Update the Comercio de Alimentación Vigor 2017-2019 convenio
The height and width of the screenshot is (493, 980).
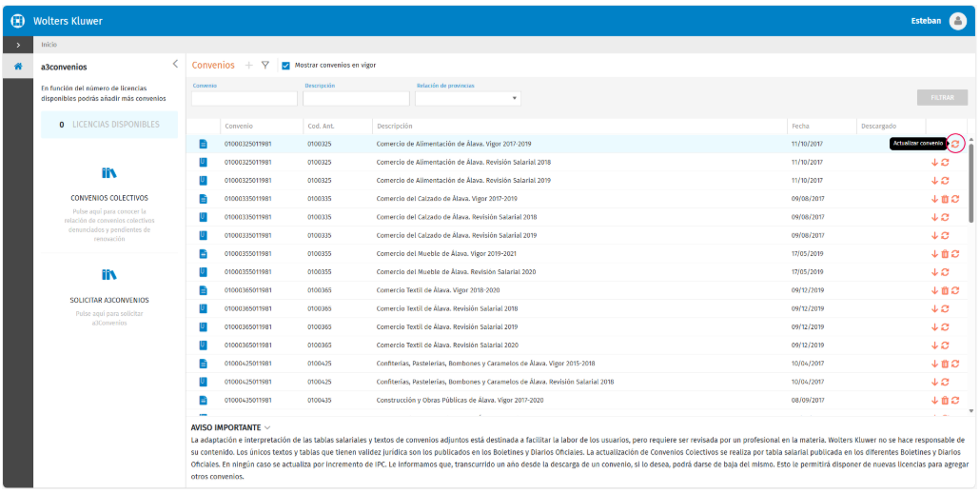coord(955,144)
